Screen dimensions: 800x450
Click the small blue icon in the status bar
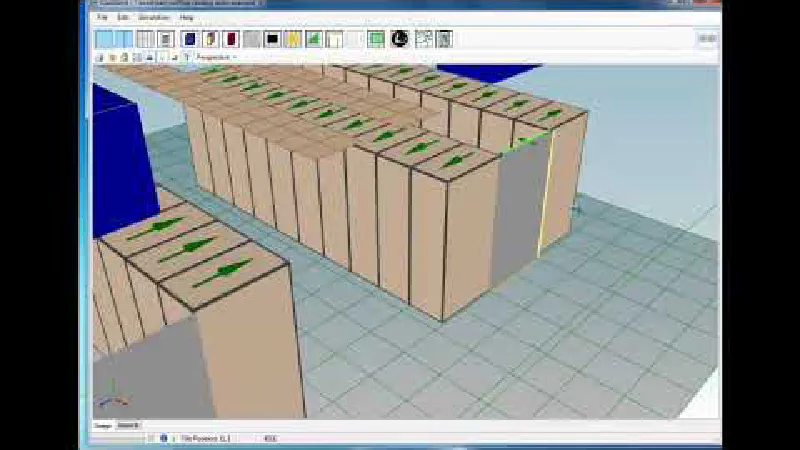point(164,438)
